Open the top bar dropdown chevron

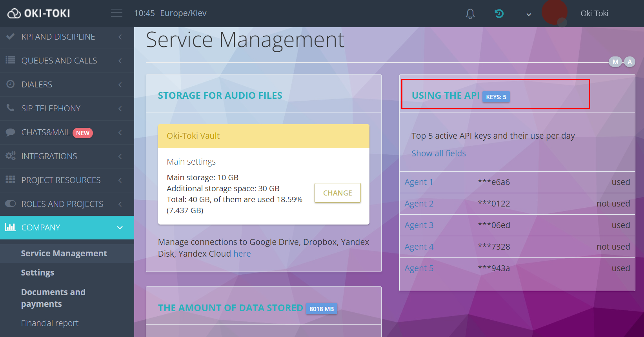pos(529,14)
